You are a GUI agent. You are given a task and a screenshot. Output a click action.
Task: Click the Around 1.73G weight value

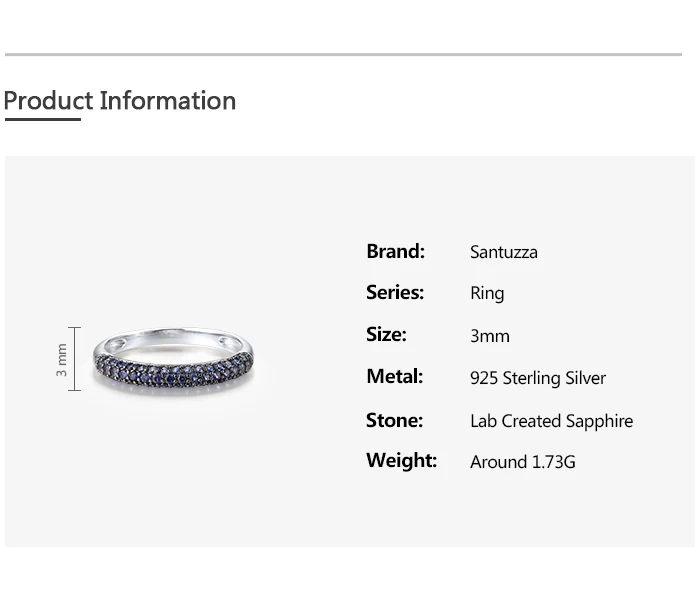[x=523, y=462]
